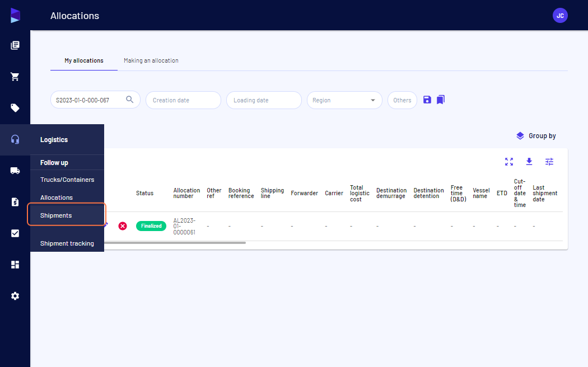Open Shipment tracking menu item
The width and height of the screenshot is (588, 367).
(67, 243)
